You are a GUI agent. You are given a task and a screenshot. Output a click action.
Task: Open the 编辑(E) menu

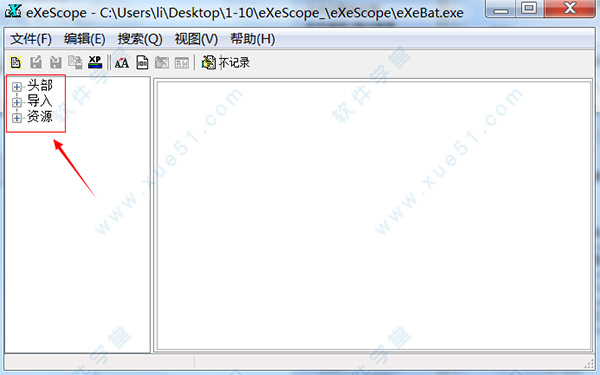[x=85, y=39]
